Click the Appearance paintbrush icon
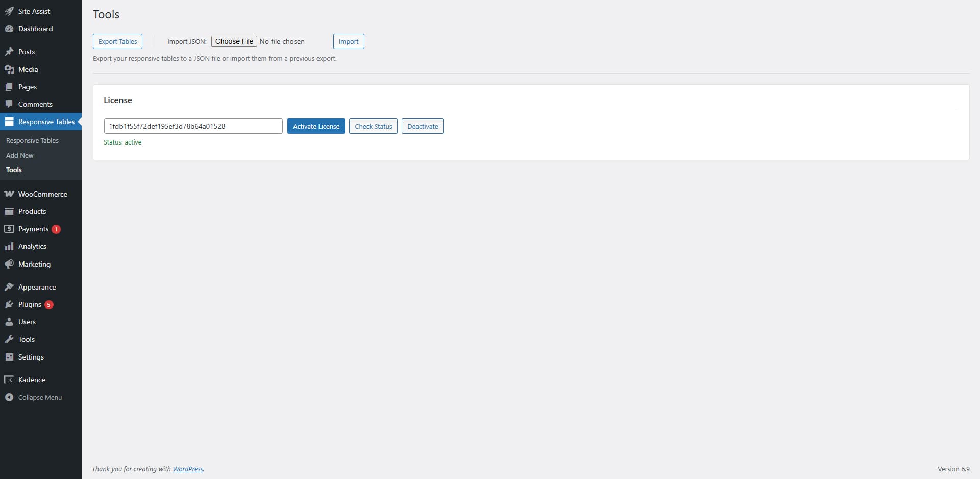980x479 pixels. click(9, 287)
